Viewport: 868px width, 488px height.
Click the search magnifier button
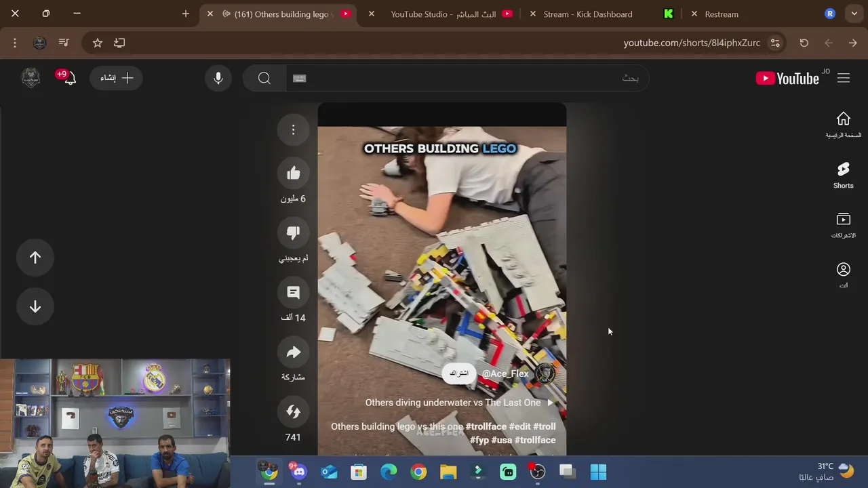point(264,79)
